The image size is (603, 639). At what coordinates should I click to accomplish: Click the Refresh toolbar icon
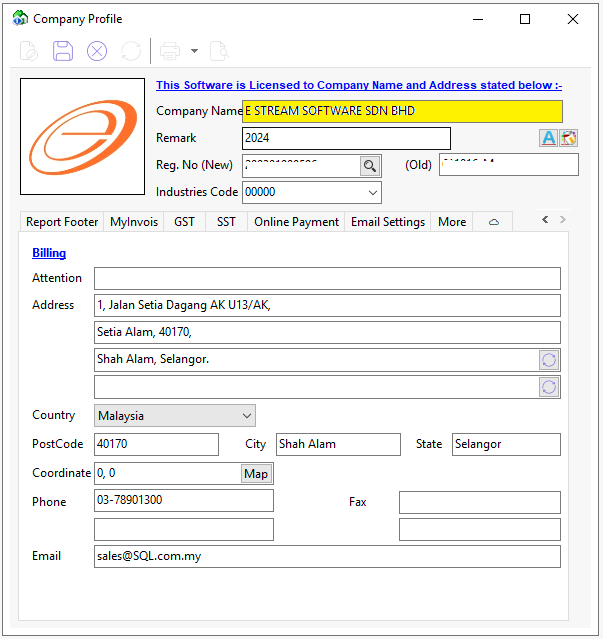pos(130,51)
